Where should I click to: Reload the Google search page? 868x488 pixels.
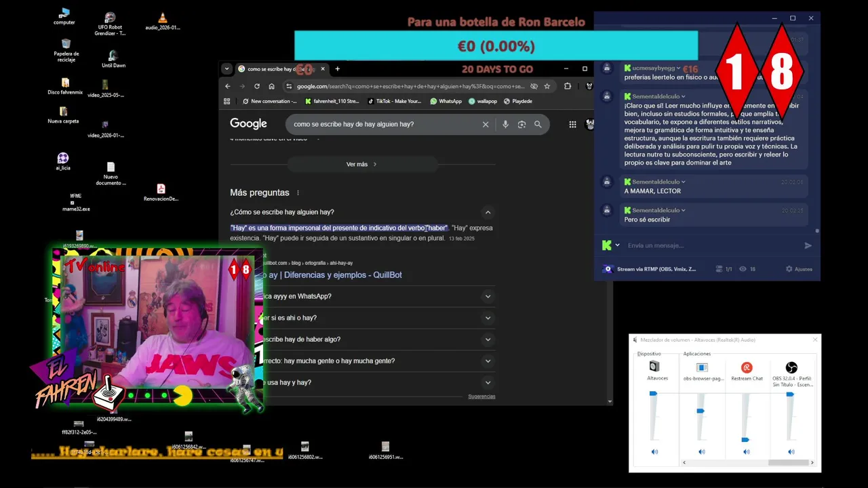click(257, 86)
